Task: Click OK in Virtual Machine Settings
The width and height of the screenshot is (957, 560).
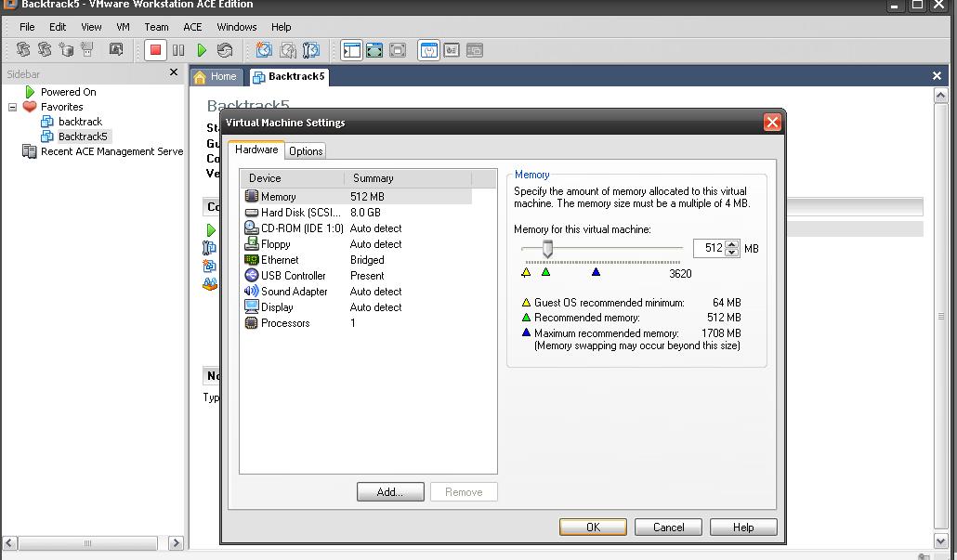Action: 593,527
